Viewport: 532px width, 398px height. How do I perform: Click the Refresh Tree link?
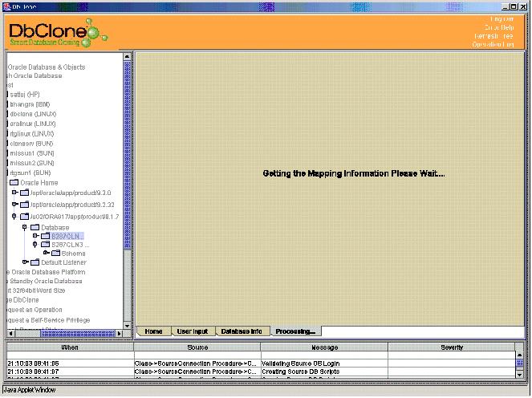pyautogui.click(x=494, y=36)
